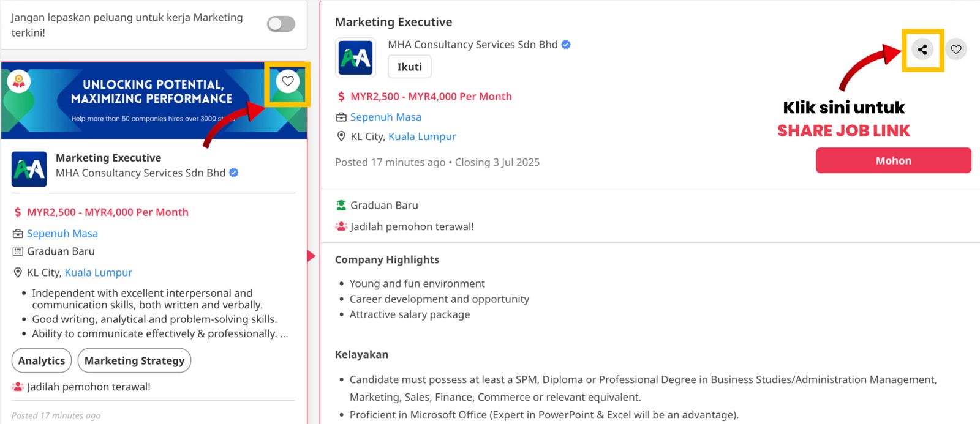Image resolution: width=980 pixels, height=424 pixels.
Task: Click 'Company Highlights' heading
Action: click(387, 259)
